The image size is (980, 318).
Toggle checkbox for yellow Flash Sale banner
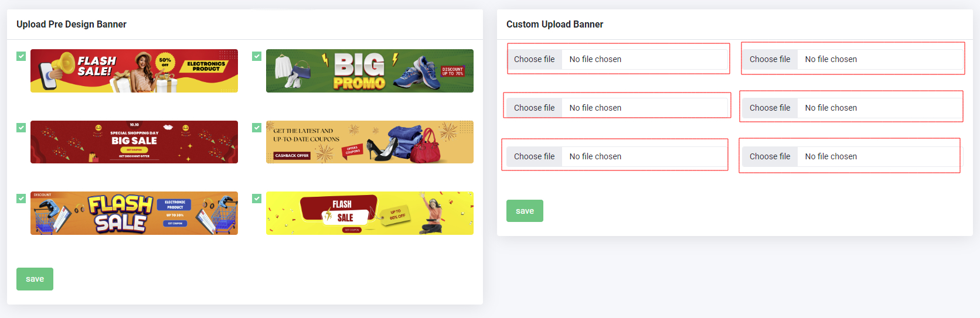(257, 199)
